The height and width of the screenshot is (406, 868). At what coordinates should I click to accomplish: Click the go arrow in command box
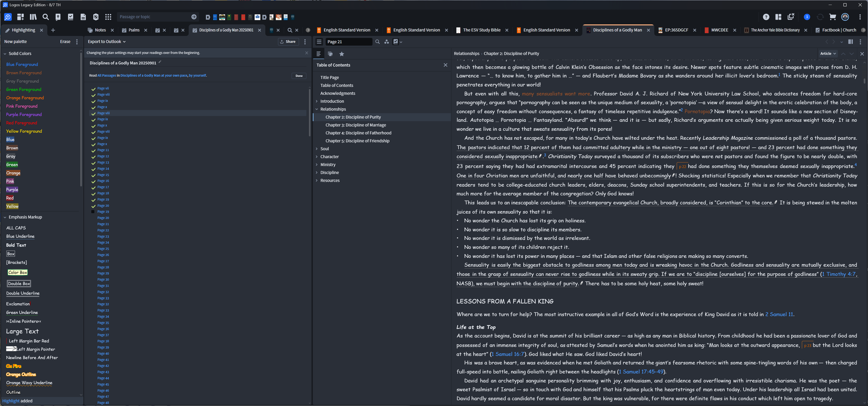(x=194, y=17)
